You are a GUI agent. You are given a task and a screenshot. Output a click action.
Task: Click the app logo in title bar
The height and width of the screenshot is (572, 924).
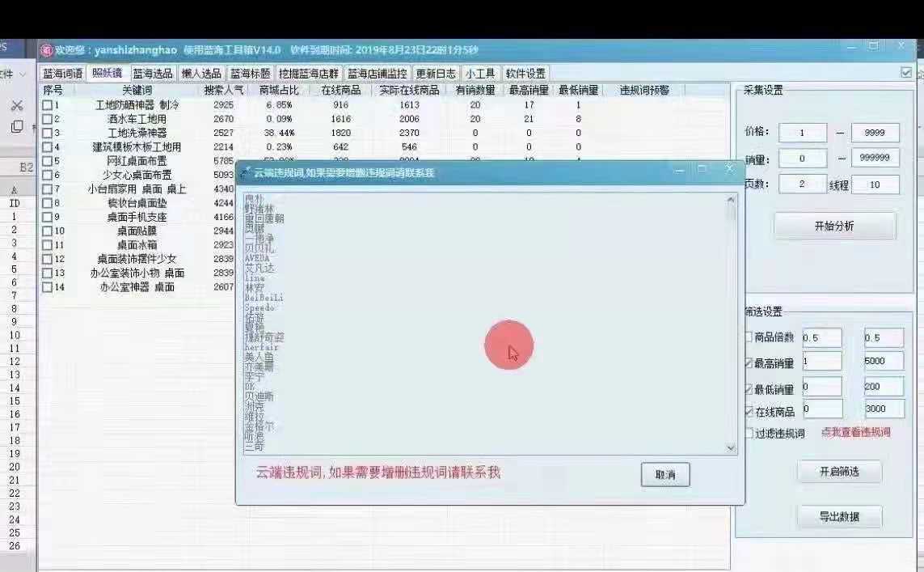point(47,50)
